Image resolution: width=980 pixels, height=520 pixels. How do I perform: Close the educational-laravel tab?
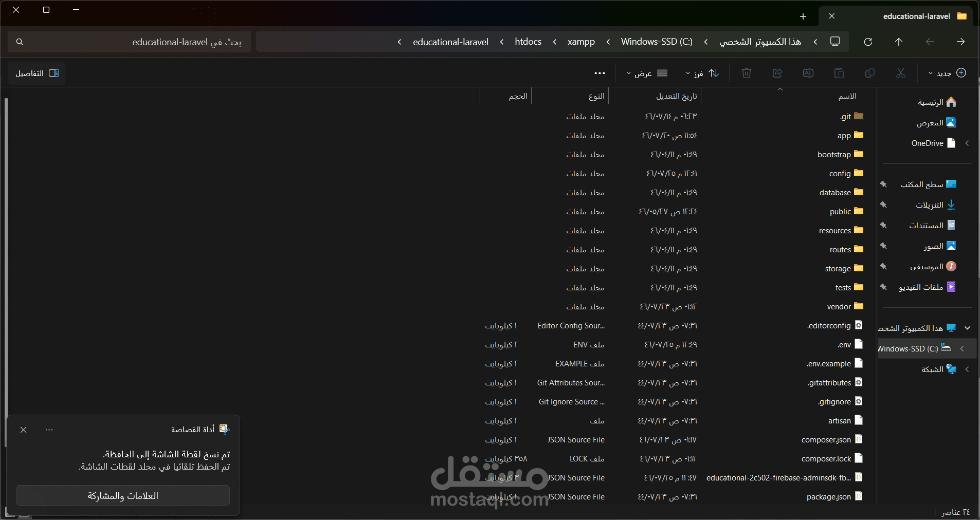[x=831, y=16]
